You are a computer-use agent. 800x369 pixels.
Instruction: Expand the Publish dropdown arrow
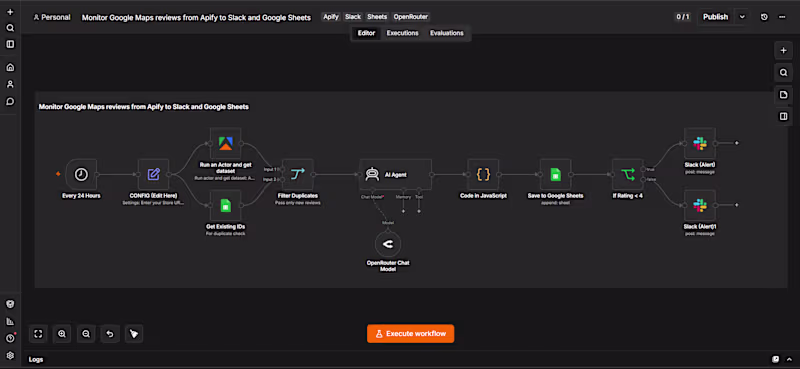point(742,17)
